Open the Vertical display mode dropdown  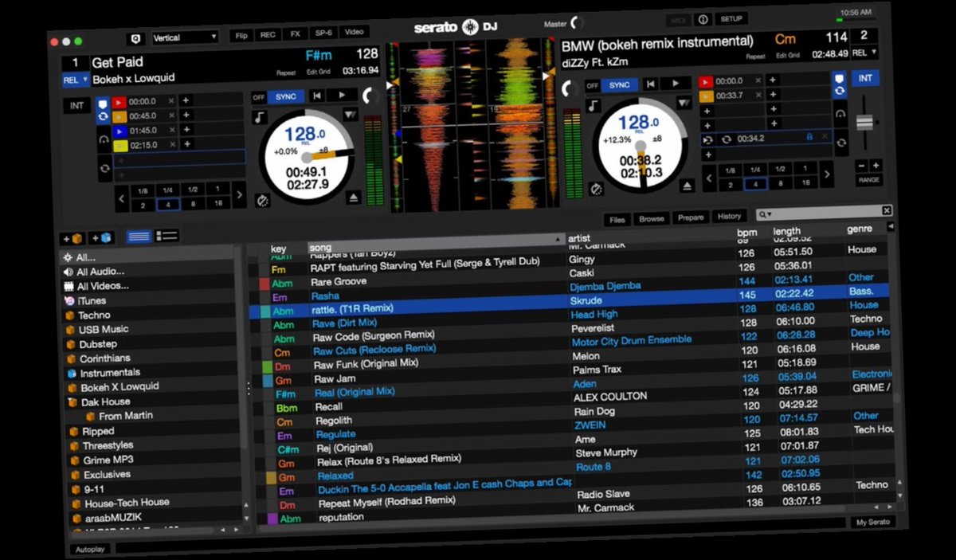tap(185, 37)
